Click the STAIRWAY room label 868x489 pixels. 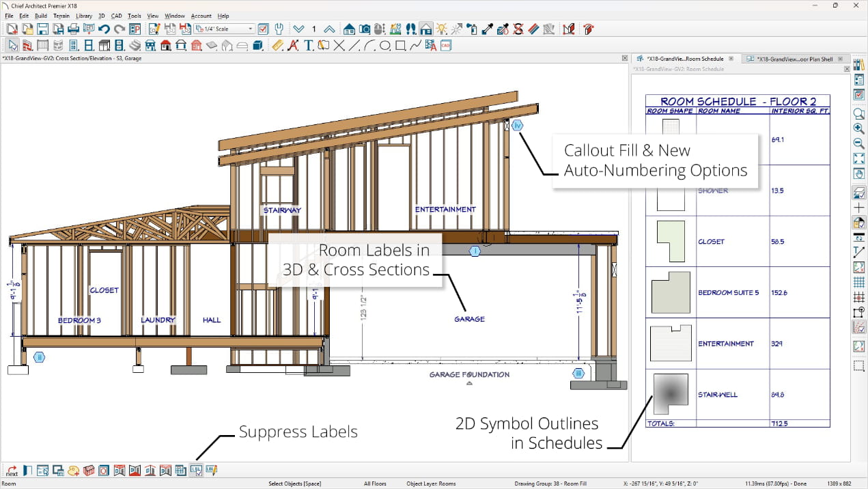click(282, 210)
